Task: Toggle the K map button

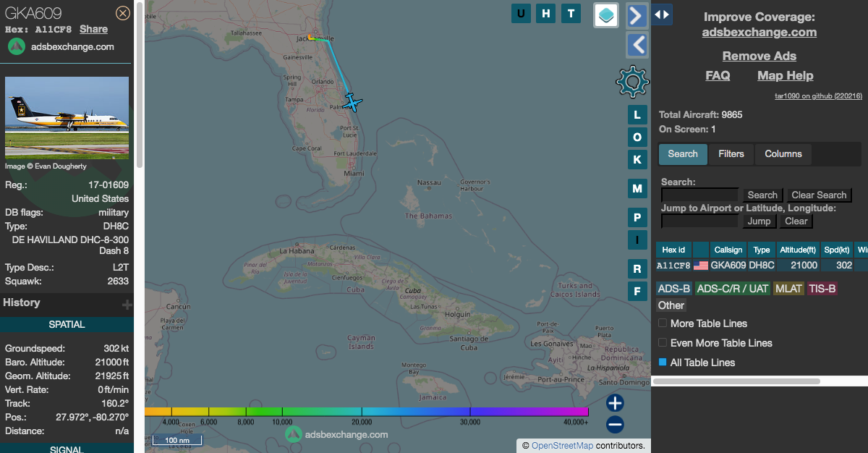Action: pos(637,159)
